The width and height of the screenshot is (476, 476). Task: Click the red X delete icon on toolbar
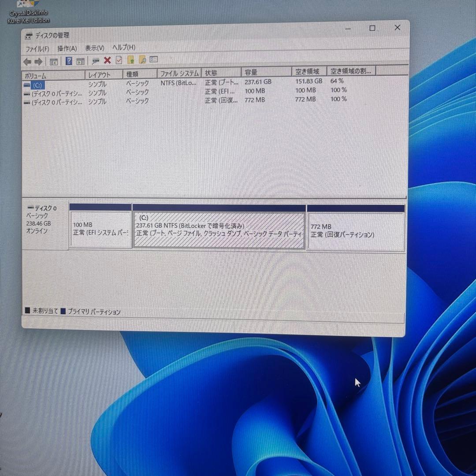pos(107,61)
